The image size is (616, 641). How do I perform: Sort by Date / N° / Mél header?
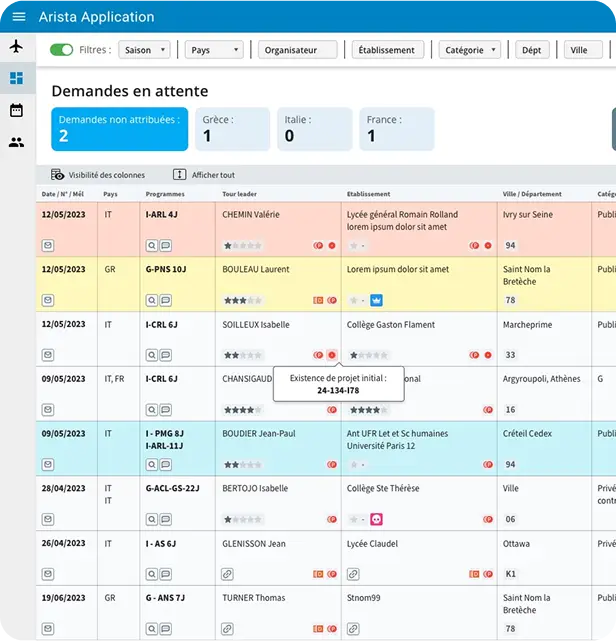click(x=63, y=194)
